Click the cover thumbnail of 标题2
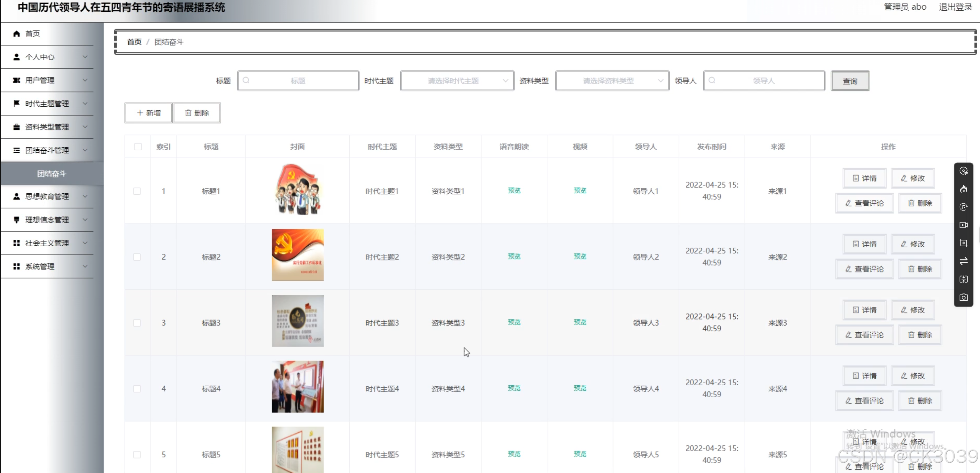980x473 pixels. [x=298, y=255]
